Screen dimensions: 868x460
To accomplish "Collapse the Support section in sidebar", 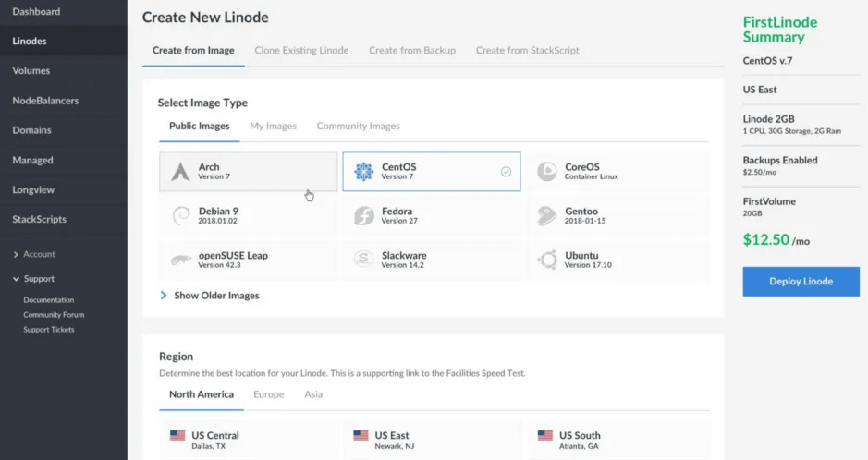I will [33, 279].
